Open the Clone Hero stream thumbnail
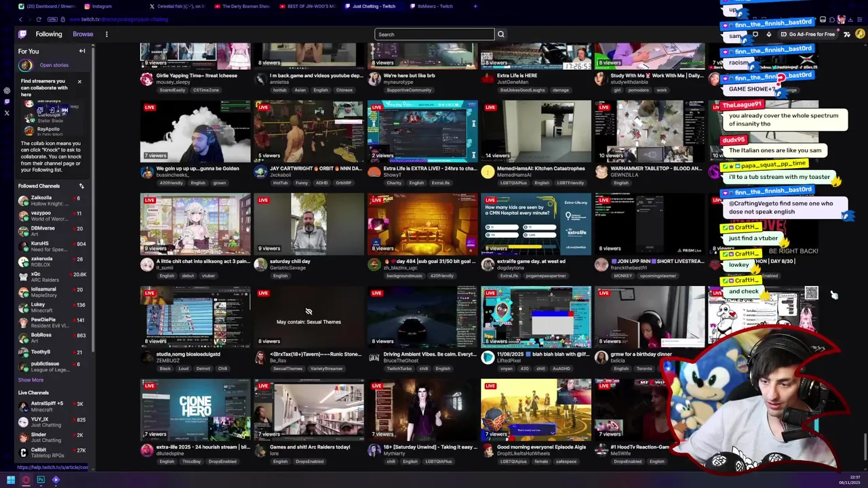Image resolution: width=868 pixels, height=488 pixels. tap(195, 410)
